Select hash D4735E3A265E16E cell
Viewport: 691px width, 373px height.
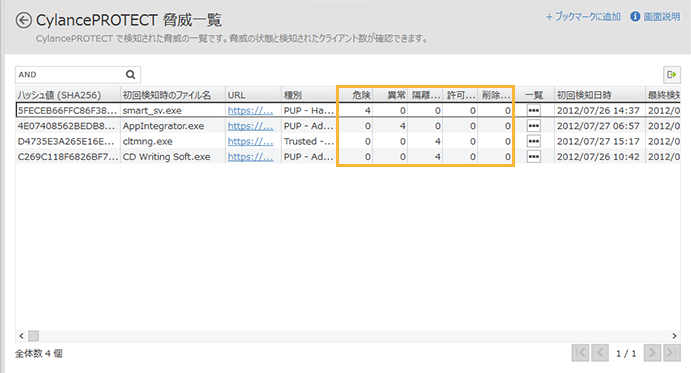[67, 142]
